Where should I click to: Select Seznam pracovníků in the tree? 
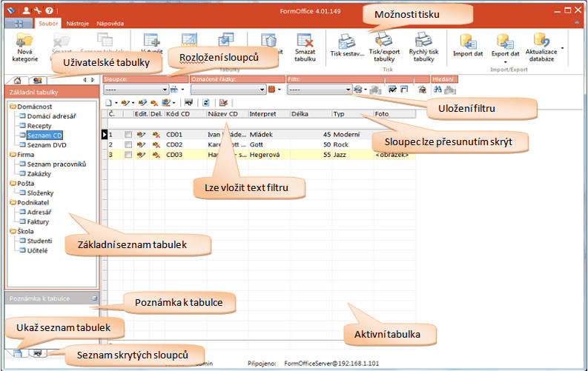56,164
